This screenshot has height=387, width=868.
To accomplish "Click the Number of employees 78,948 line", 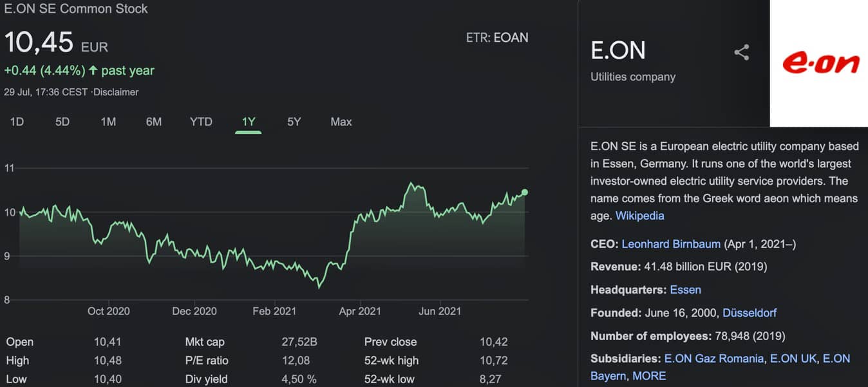I will click(688, 336).
